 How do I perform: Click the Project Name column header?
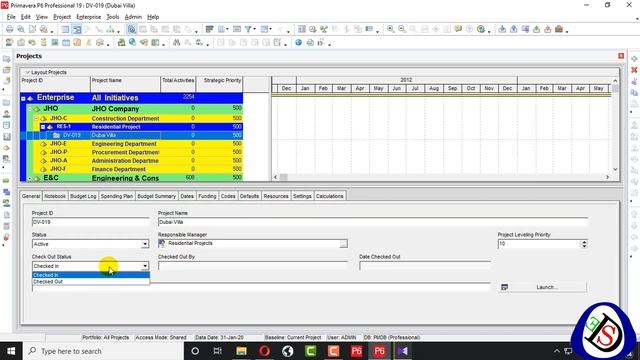pos(125,84)
